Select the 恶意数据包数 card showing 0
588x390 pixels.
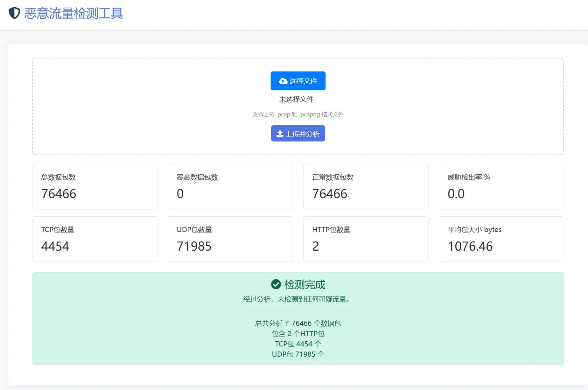230,187
